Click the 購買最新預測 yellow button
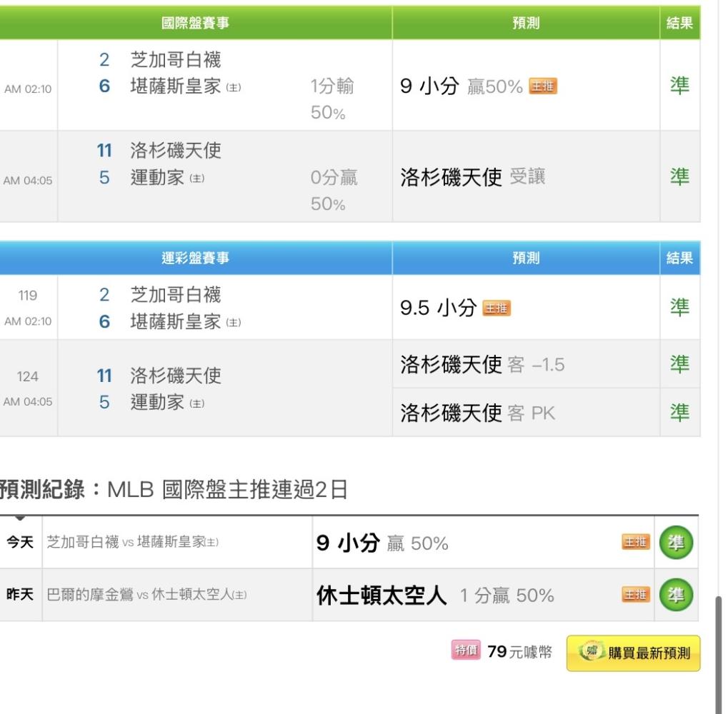This screenshot has width=728, height=714. coord(633,653)
